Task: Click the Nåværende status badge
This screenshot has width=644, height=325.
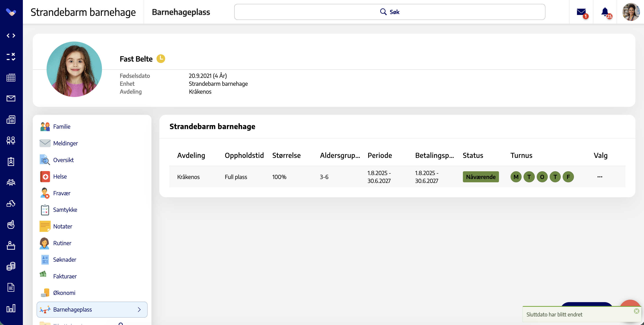Action: point(480,177)
